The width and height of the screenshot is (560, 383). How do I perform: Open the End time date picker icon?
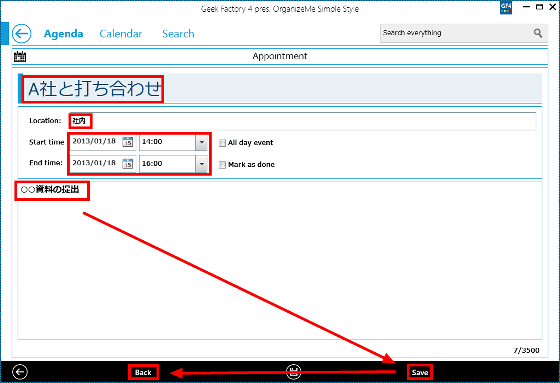click(x=128, y=164)
